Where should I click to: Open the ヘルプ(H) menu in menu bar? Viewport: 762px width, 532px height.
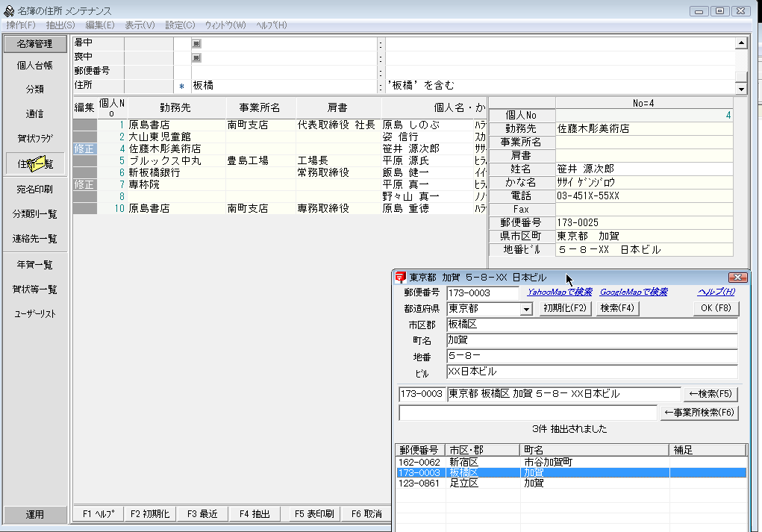[271, 25]
